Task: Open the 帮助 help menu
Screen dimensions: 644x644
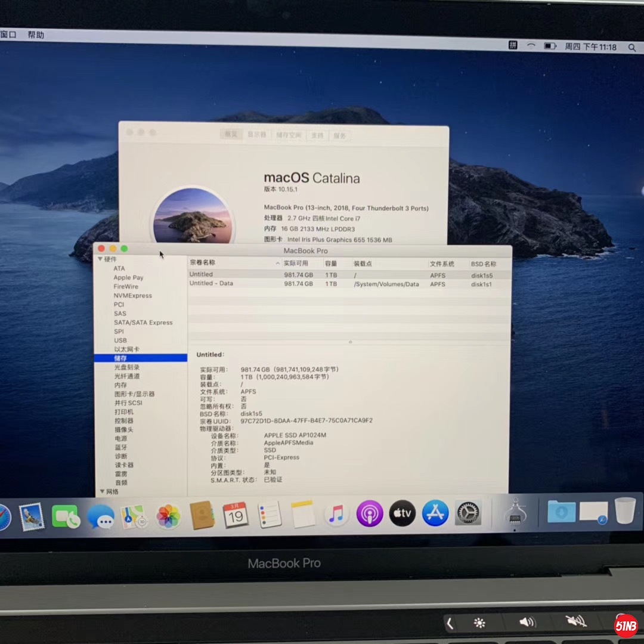Action: pos(36,35)
